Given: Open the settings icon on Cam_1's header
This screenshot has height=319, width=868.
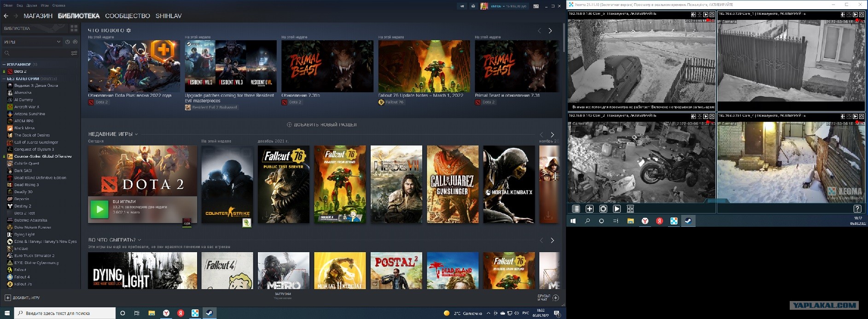Looking at the screenshot, I should coord(862,14).
